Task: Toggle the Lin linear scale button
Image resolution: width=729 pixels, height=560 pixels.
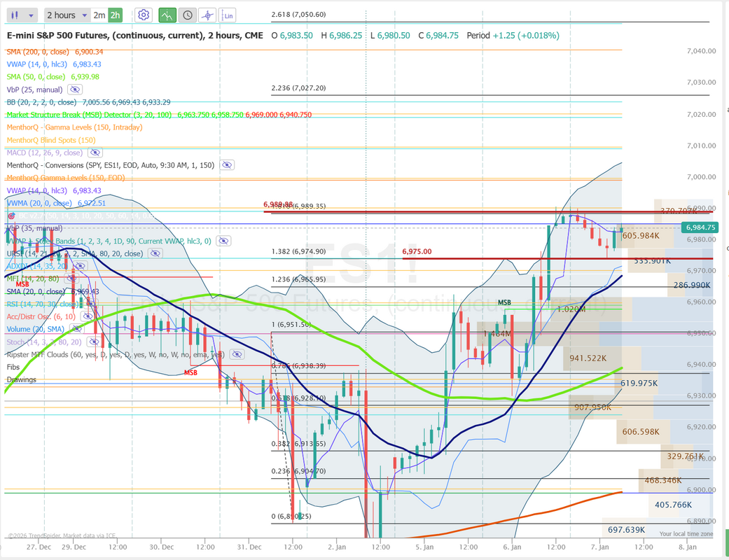Action: point(228,15)
